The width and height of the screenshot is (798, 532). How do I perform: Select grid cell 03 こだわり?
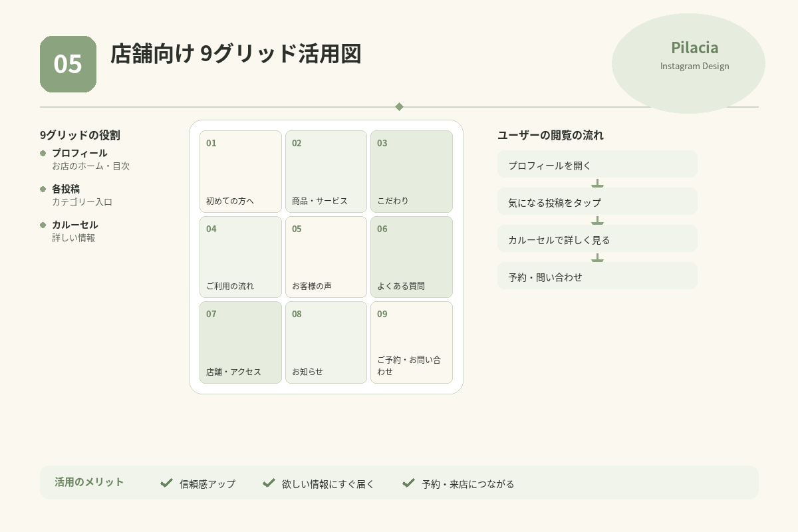412,172
